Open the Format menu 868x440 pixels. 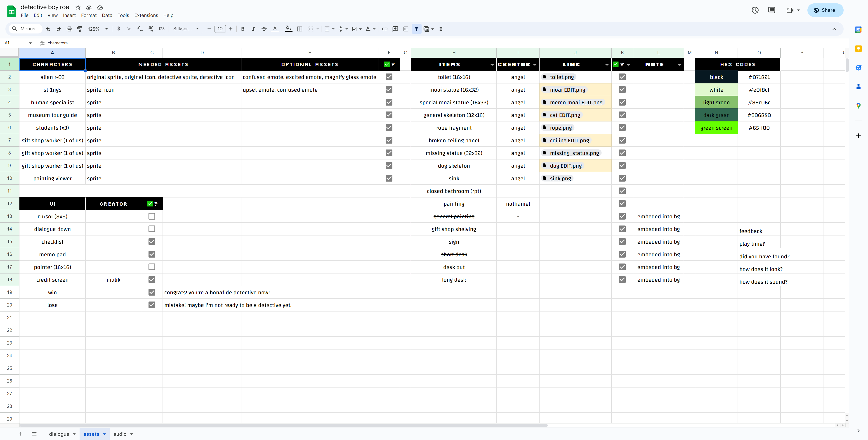tap(89, 16)
